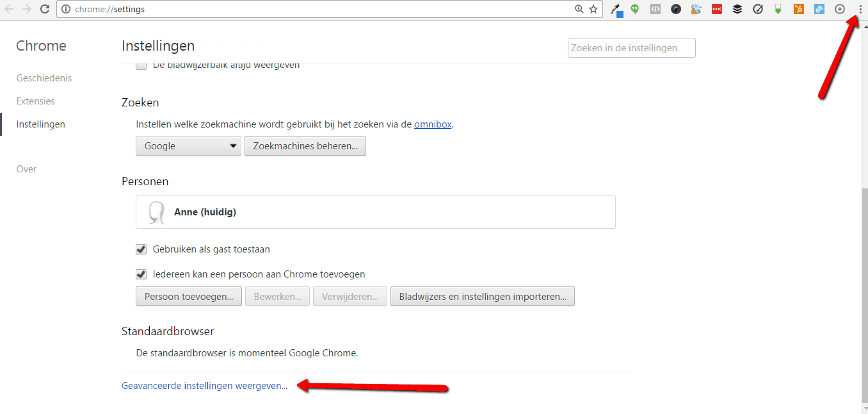
Task: Click 'Bladwijzers en instellingen importeren...'
Action: pos(483,296)
